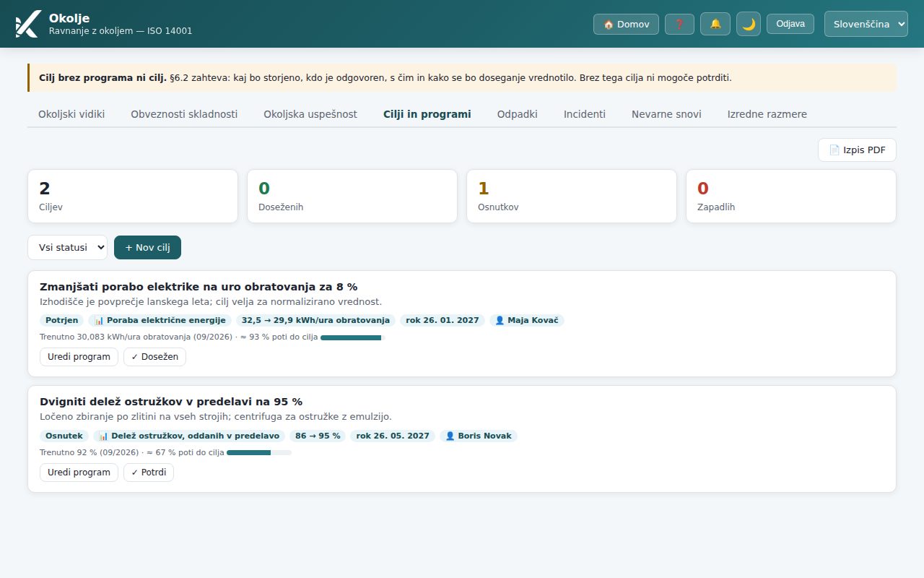
Task: Add a goal with Nov cilj
Action: pos(147,247)
